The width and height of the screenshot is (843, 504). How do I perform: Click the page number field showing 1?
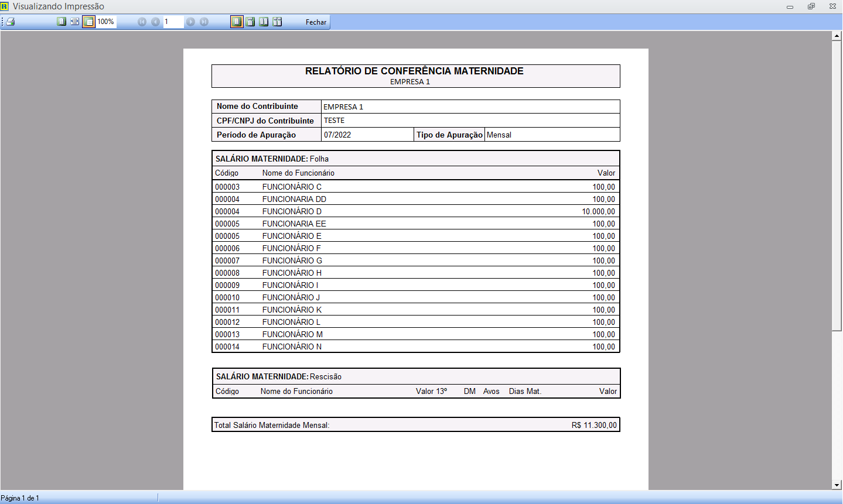coord(173,22)
